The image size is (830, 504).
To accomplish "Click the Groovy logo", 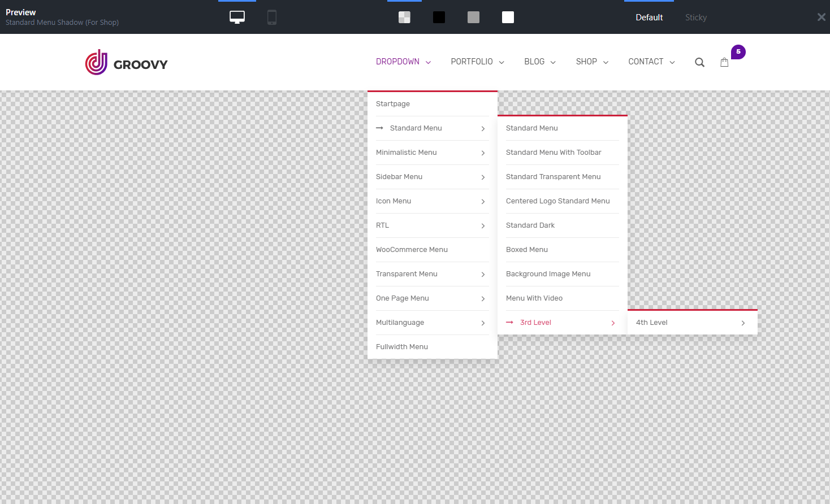I will pos(126,62).
